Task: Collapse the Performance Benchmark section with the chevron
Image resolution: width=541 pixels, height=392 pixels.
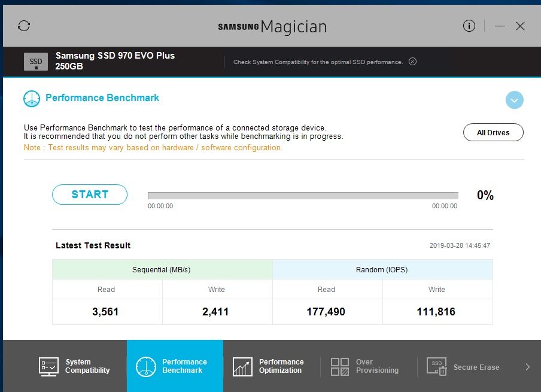Action: coord(515,100)
